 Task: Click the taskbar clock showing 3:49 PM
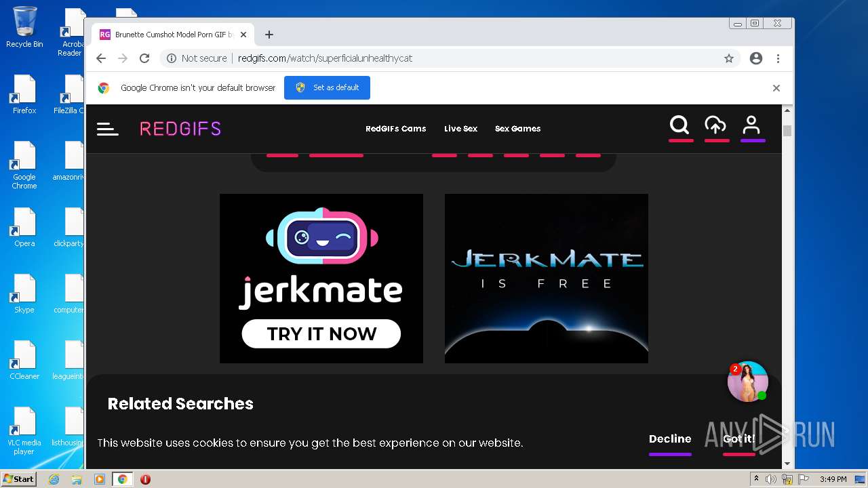click(x=833, y=479)
